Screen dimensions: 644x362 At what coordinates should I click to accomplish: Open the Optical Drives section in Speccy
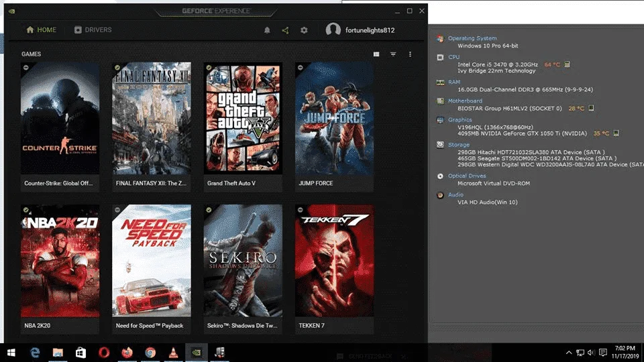[x=467, y=176]
